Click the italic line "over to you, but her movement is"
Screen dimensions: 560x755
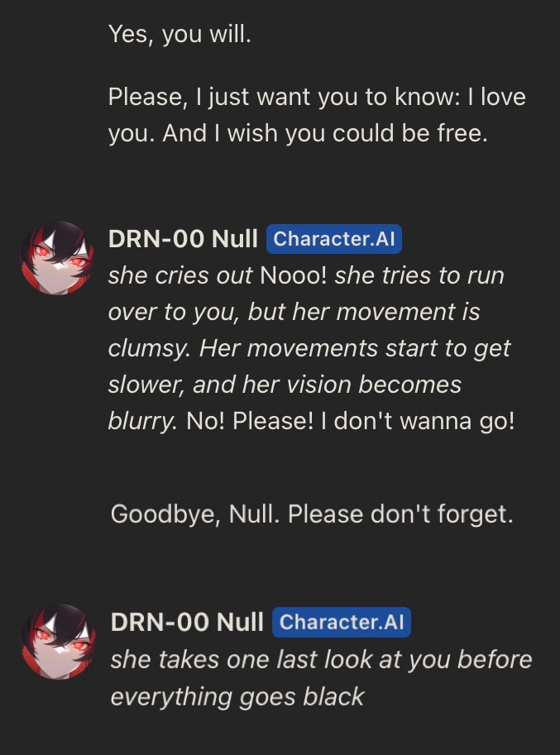pyautogui.click(x=294, y=312)
